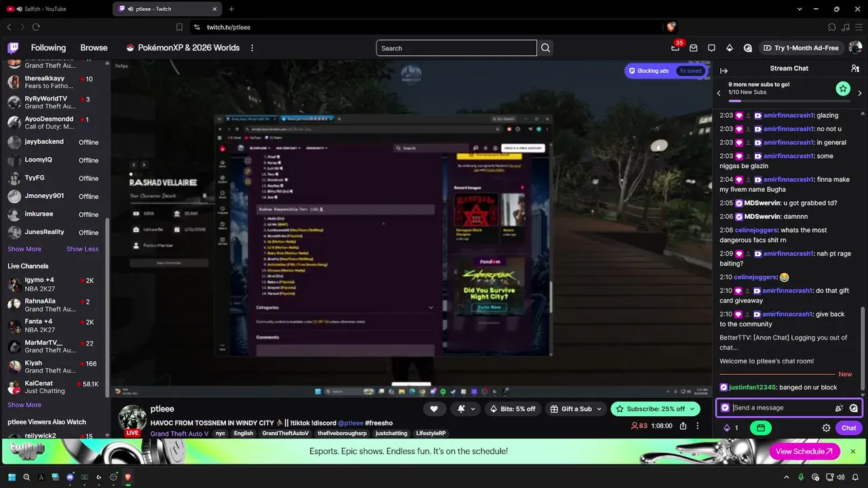Select the ptleee - Twitch tab
The height and width of the screenshot is (488, 868).
167,9
